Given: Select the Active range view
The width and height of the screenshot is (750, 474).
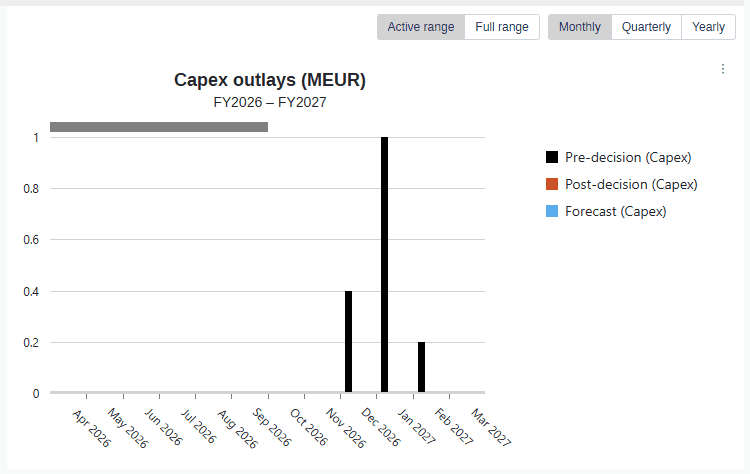Looking at the screenshot, I should (421, 27).
